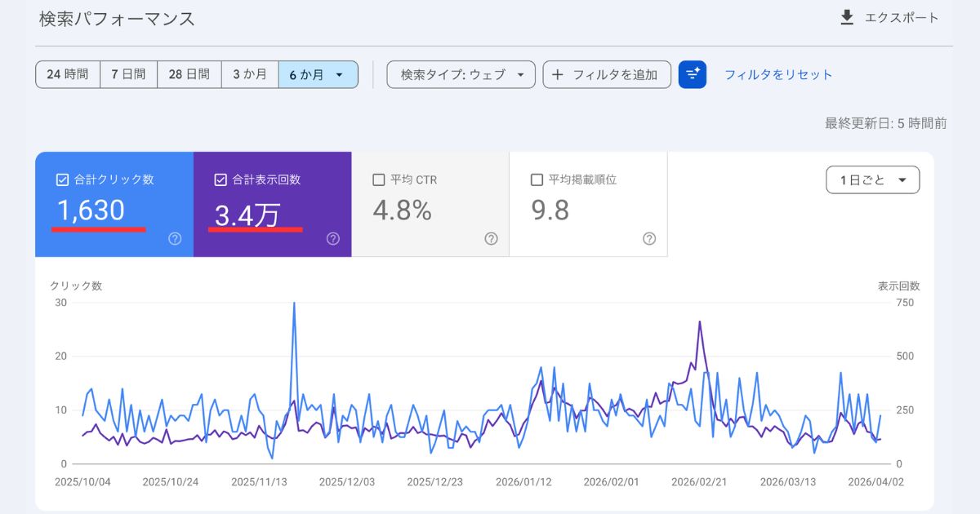The width and height of the screenshot is (980, 514).
Task: Open the 1日ごと granularity dropdown
Action: coord(872,179)
